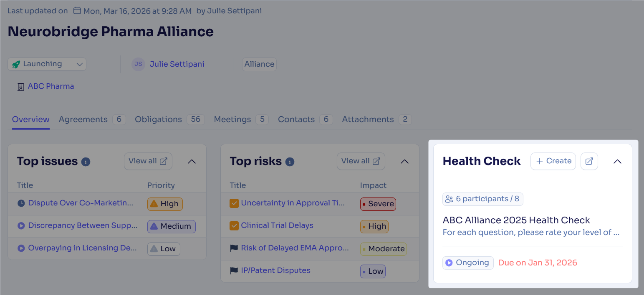Toggle checkbox icon for Clinical Trial Delays

pyautogui.click(x=234, y=226)
